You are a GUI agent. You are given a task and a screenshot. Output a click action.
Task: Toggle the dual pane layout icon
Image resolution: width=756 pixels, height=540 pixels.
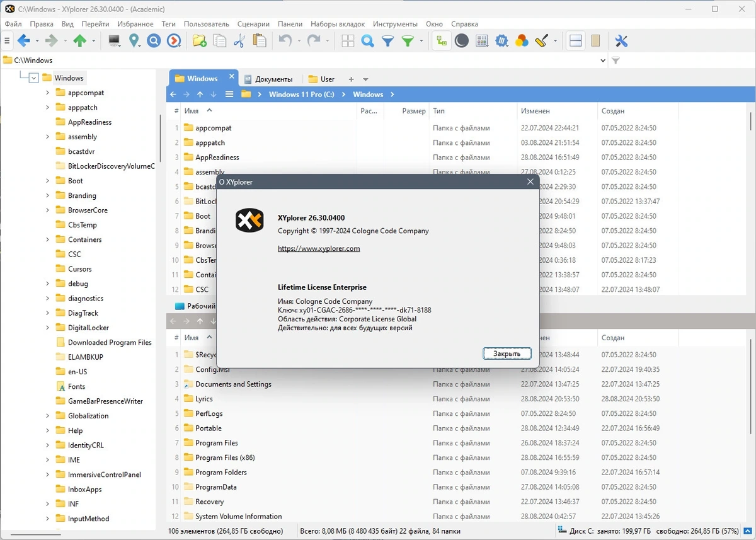[x=575, y=41]
